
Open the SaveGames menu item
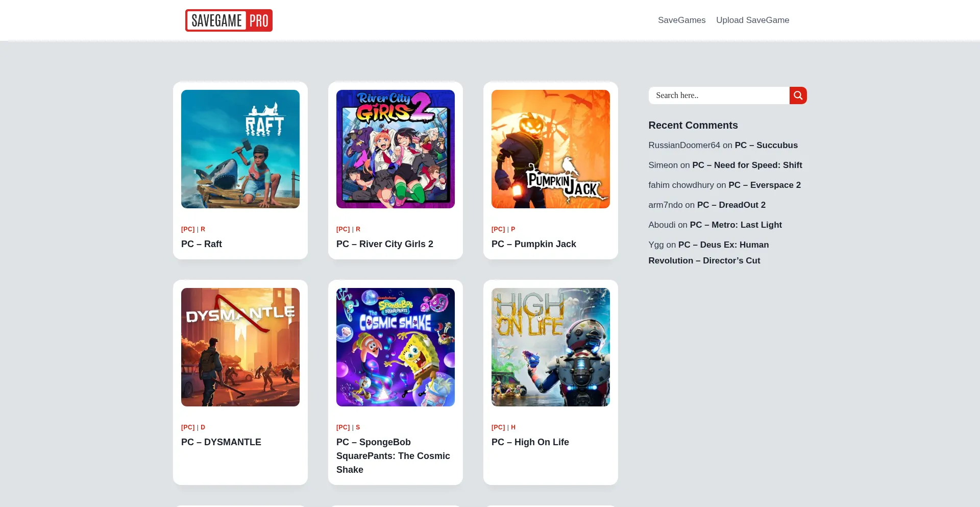point(681,20)
